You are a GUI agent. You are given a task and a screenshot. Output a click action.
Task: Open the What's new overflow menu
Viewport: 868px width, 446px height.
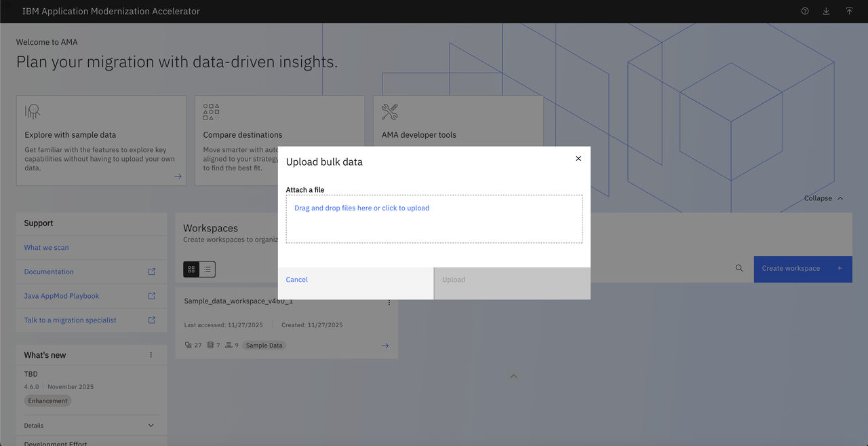151,355
